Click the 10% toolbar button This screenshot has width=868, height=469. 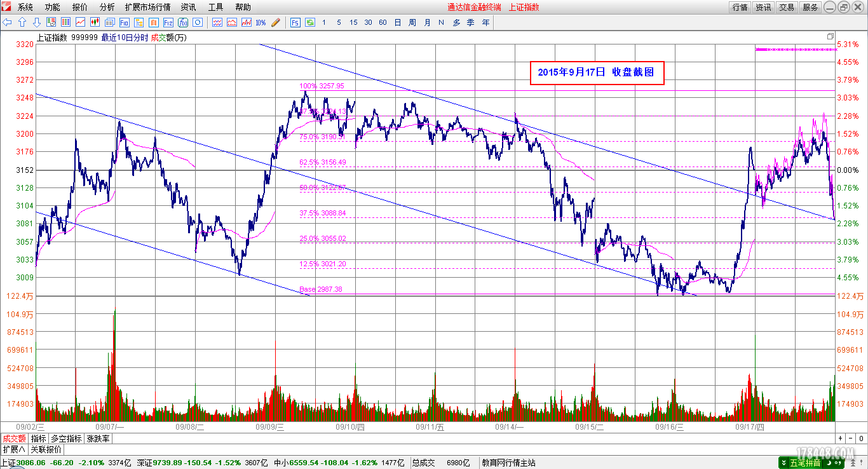coord(261,22)
